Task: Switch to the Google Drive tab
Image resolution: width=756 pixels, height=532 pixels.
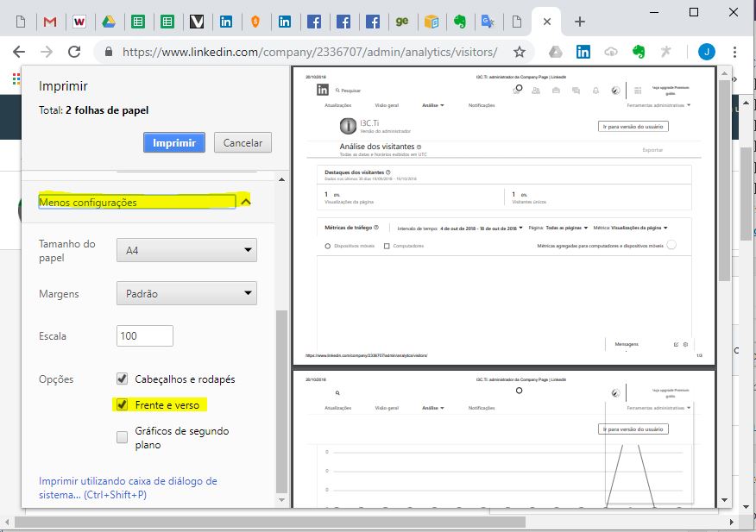Action: coord(109,22)
